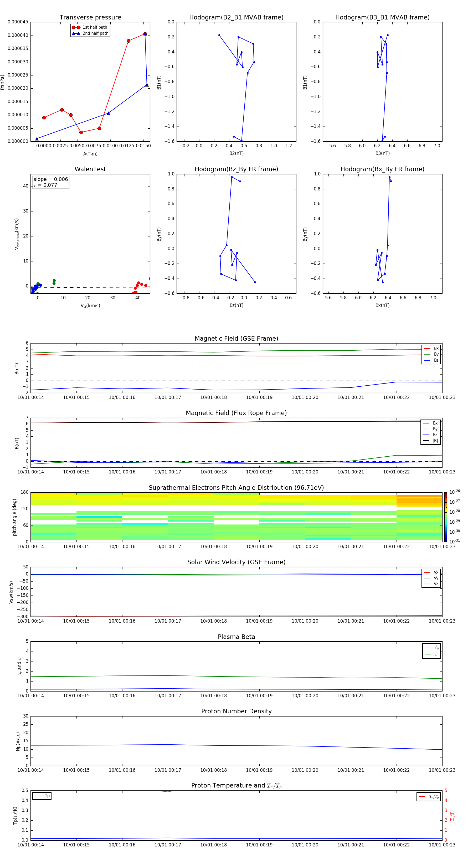Viewport: 473px width, 868px height.
Task: Click the Magnetic Field (GSE Frame) title
Action: click(x=236, y=339)
